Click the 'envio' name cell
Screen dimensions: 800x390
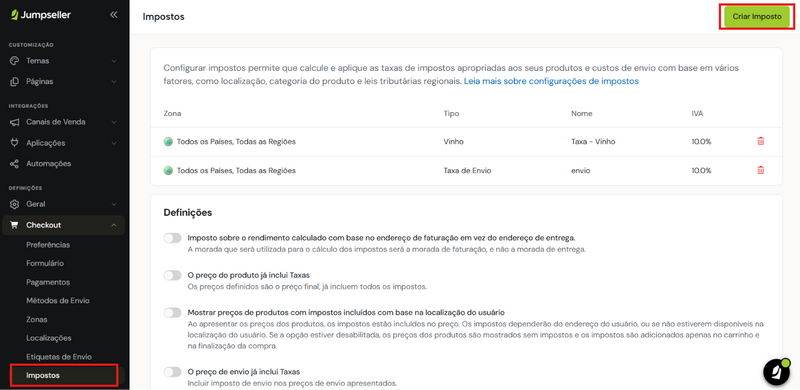(x=581, y=170)
